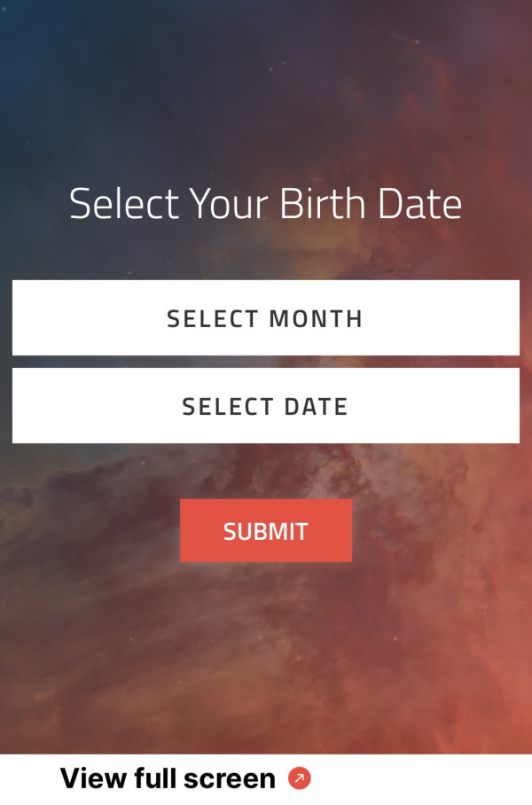Choose a month via the Select Month box
Viewport: 532px width, 805px height.
tap(265, 318)
